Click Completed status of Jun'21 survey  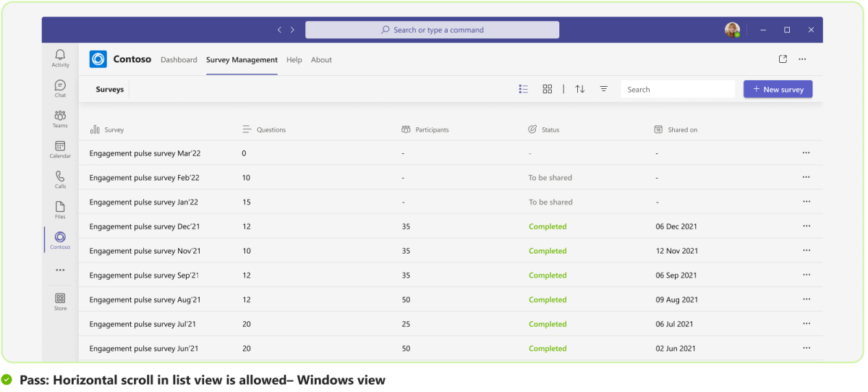click(548, 349)
